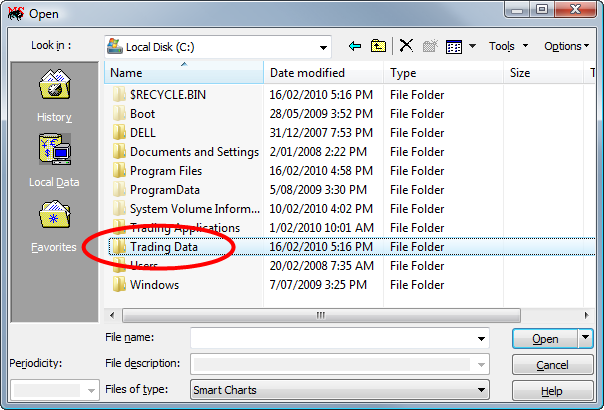Open the Local Data sidebar shortcut
Image resolution: width=604 pixels, height=410 pixels.
click(54, 162)
